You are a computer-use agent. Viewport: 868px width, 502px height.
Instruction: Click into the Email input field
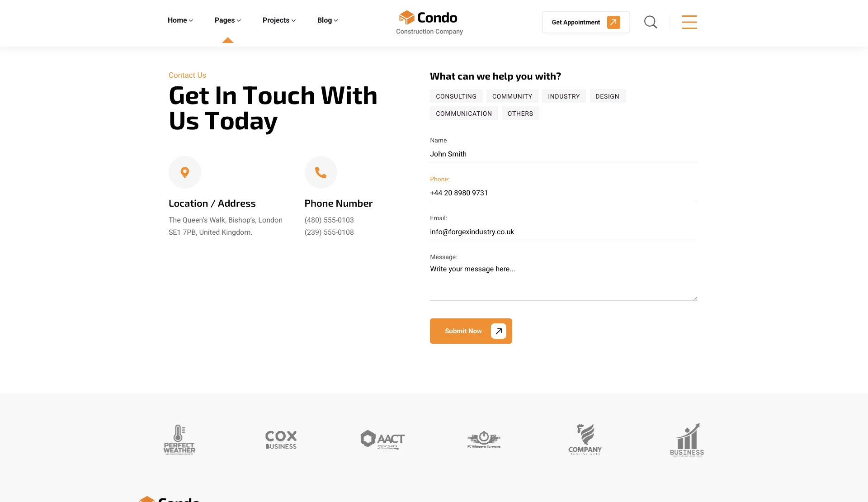coord(563,232)
